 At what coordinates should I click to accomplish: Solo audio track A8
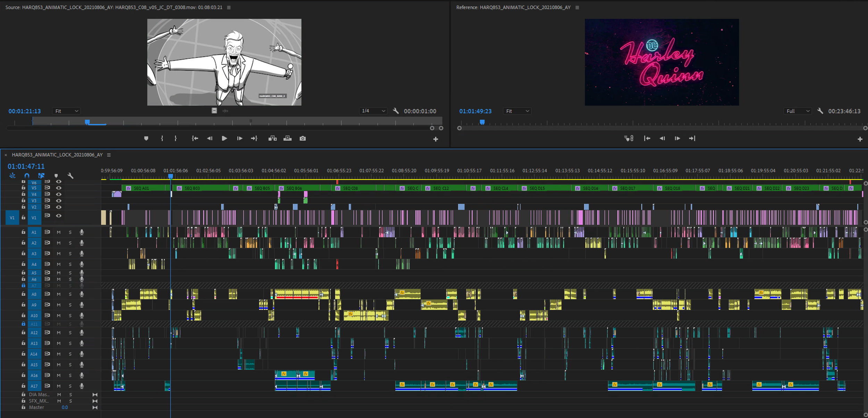[70, 294]
